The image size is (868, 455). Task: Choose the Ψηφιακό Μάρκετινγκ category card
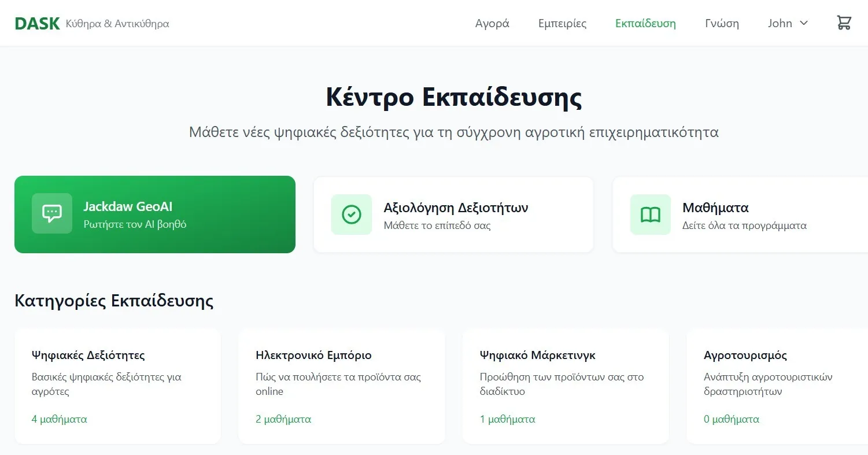point(566,386)
